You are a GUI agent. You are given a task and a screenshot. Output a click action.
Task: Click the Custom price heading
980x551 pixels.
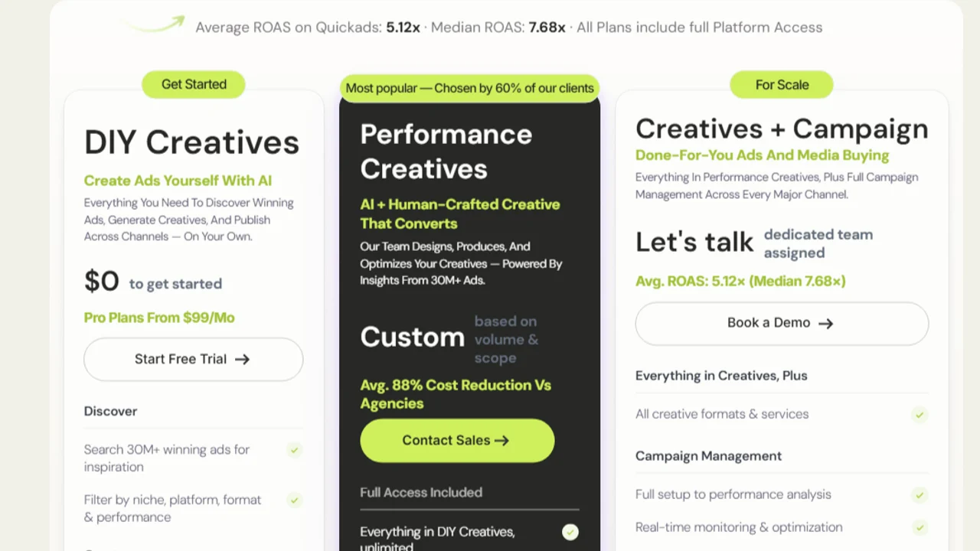point(413,337)
